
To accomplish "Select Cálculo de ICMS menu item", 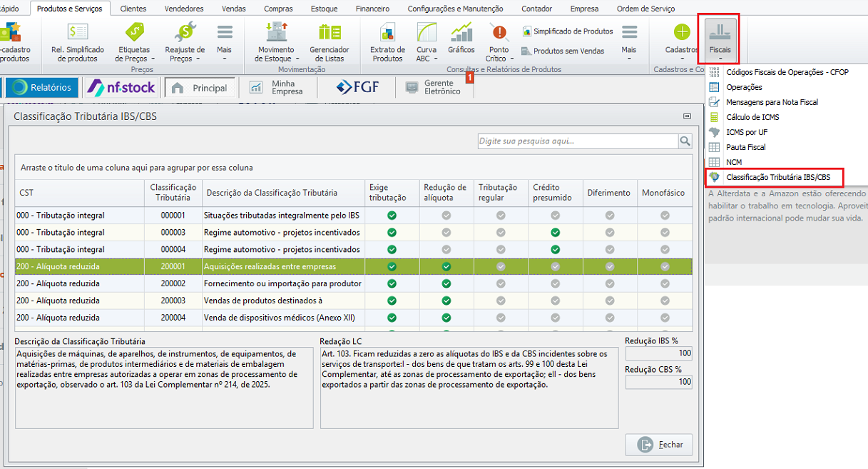I will (x=752, y=117).
